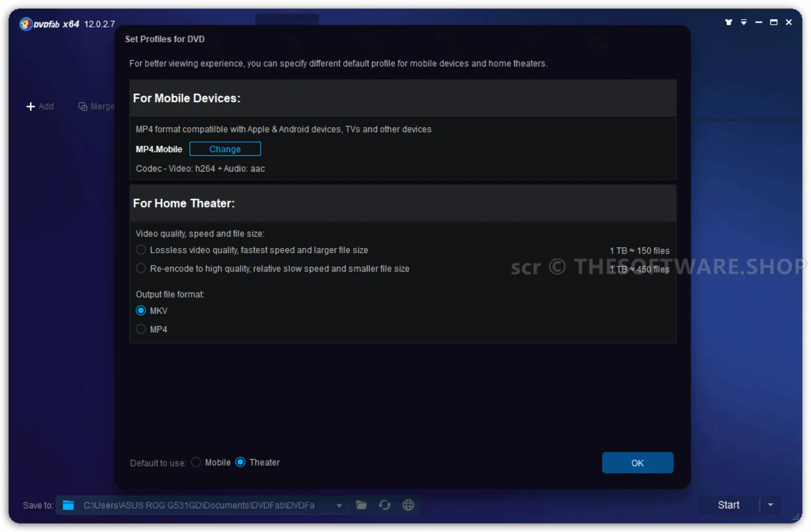Minimize the DVDFab window

759,22
